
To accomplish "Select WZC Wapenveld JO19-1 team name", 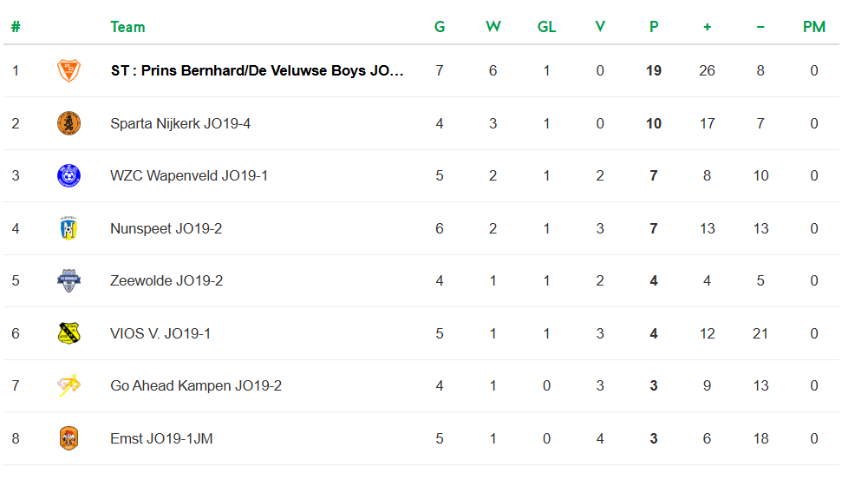I will [189, 176].
